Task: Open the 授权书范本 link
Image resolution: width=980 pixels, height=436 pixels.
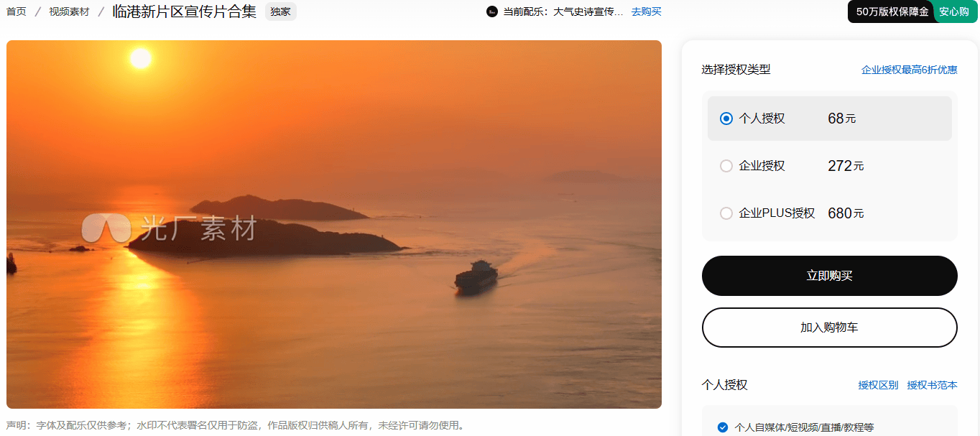Action: (933, 385)
